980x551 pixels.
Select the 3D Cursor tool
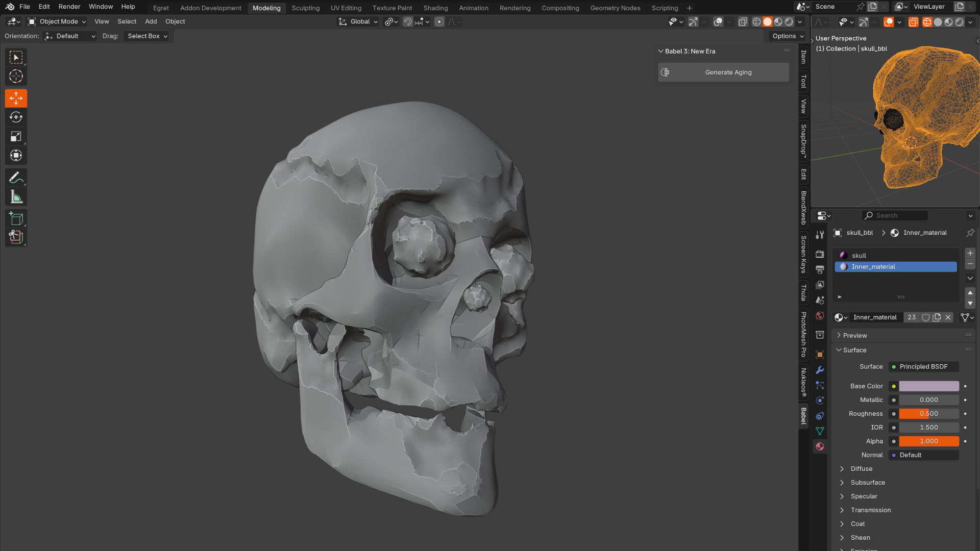pyautogui.click(x=16, y=77)
